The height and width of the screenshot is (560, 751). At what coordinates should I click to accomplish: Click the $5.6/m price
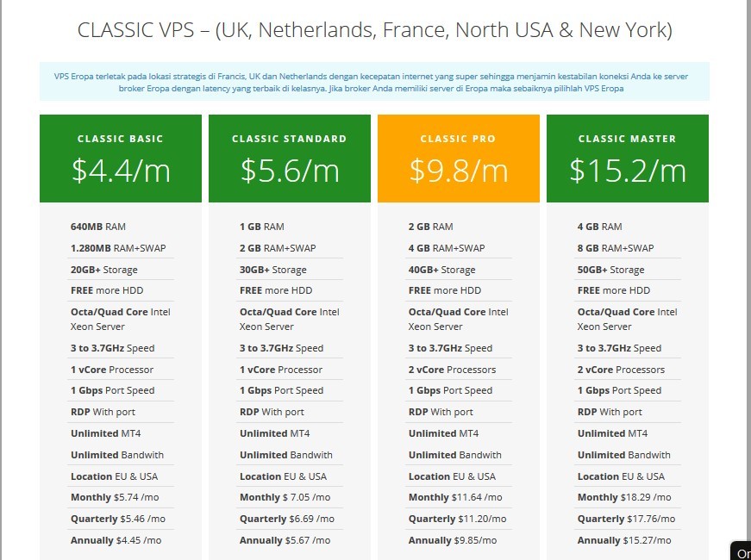tap(289, 171)
